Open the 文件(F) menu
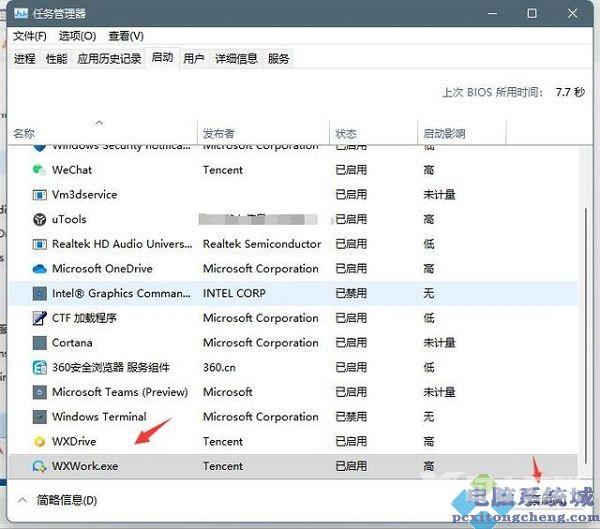This screenshot has width=600, height=529. 30,36
